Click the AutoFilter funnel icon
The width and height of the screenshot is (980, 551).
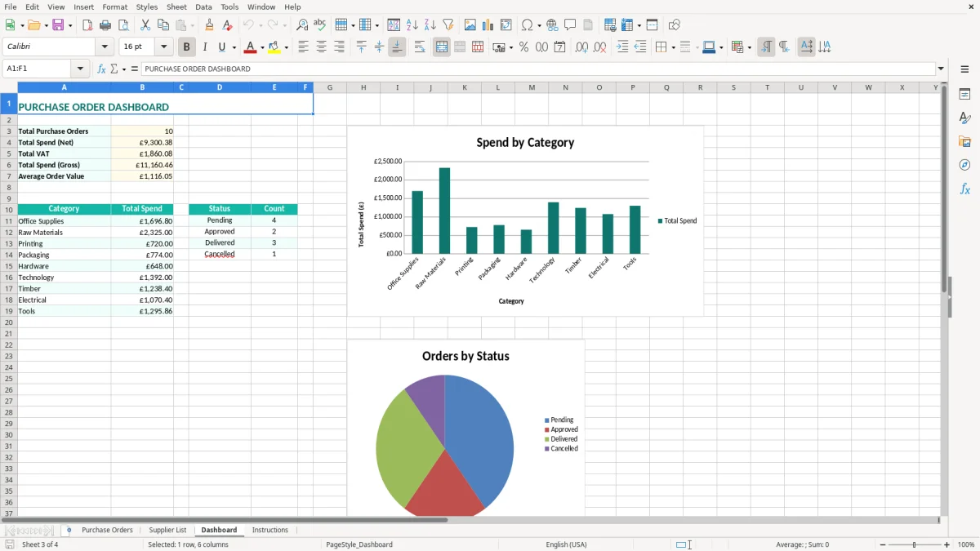448,25
